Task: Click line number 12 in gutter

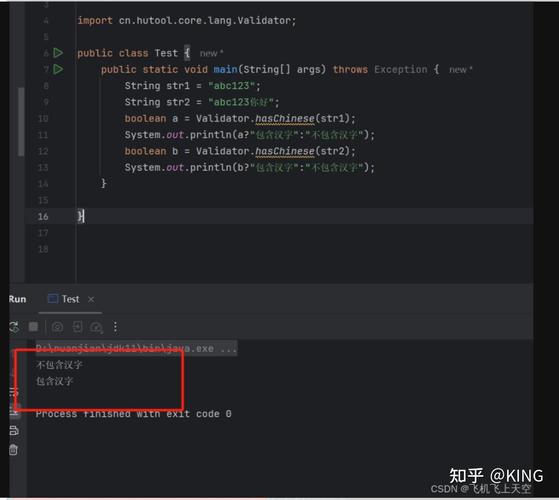Action: tap(43, 151)
